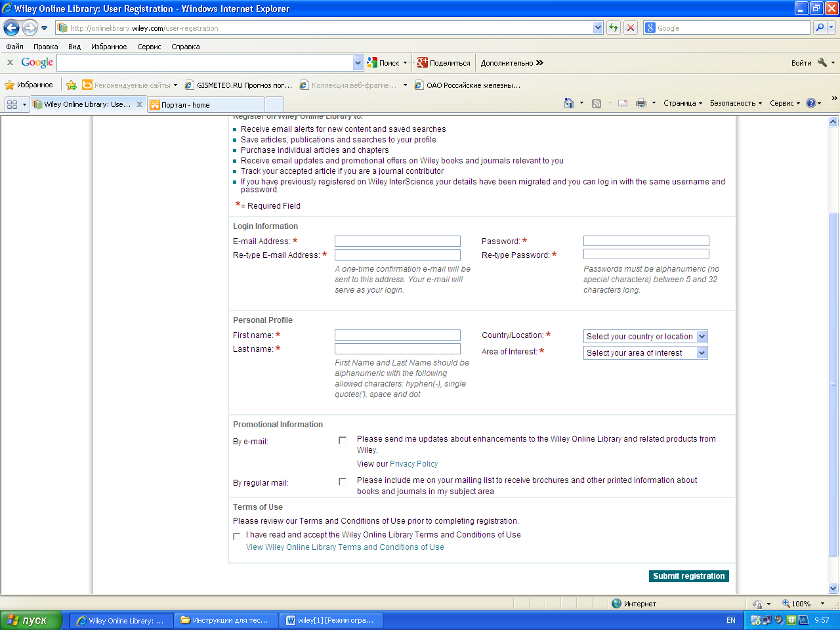Screen dimensions: 840x630
Task: Open the Select your country or location dropdown
Action: [x=645, y=336]
